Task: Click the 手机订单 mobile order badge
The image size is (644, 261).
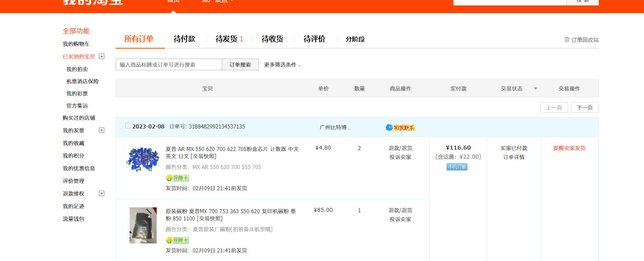Action: (457, 167)
